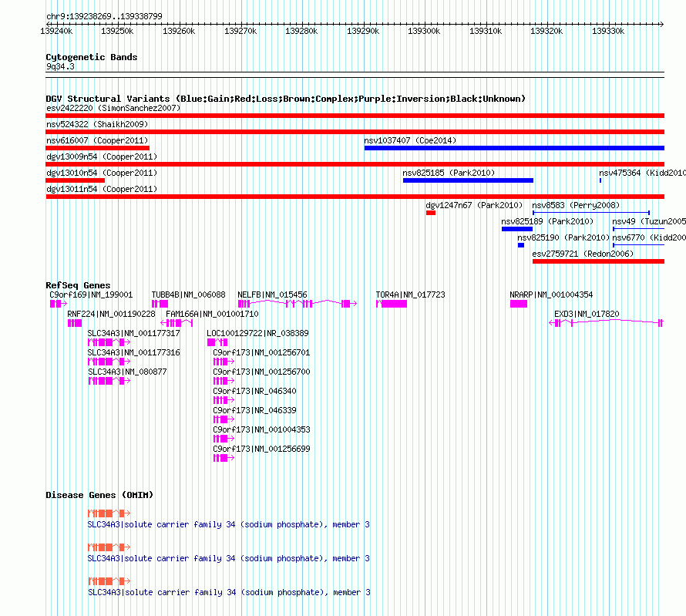Click the 139290k ruler position label
The height and width of the screenshot is (616, 686).
(x=363, y=31)
